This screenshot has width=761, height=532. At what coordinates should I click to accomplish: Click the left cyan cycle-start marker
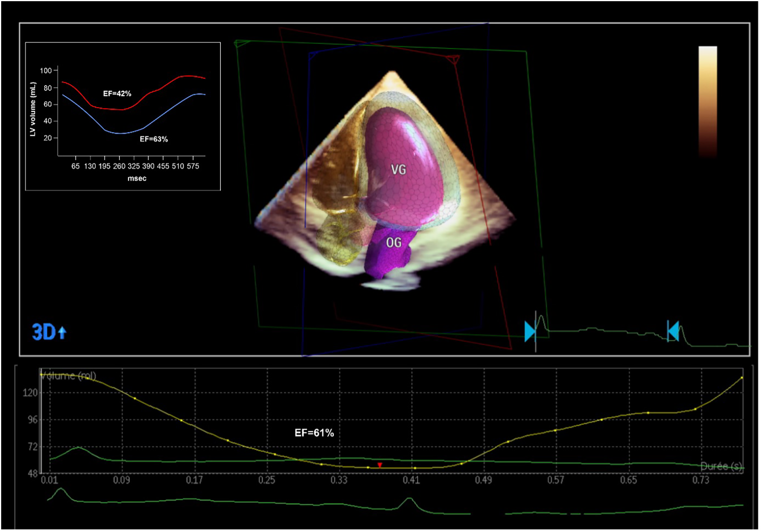529,331
